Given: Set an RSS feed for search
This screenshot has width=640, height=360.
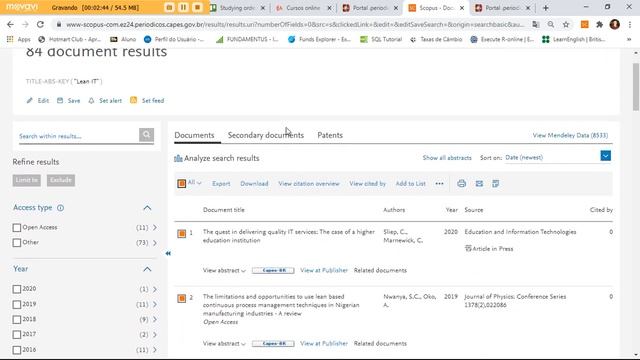Looking at the screenshot, I should pos(147,100).
